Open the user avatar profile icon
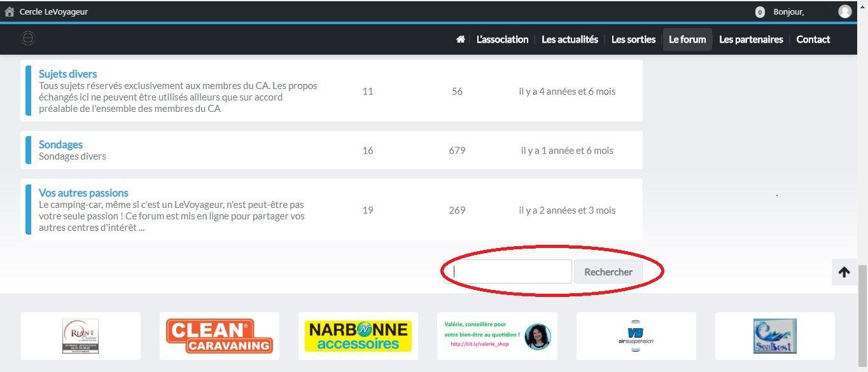 click(x=844, y=11)
